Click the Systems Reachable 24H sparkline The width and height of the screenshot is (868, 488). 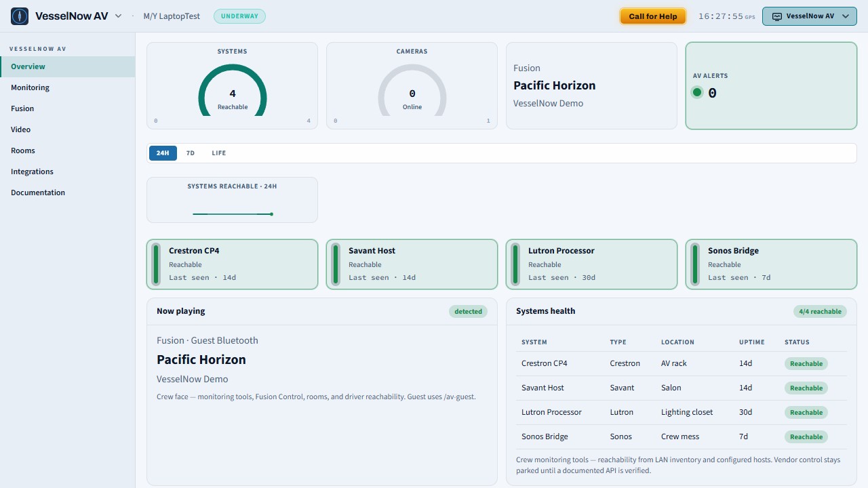click(233, 214)
